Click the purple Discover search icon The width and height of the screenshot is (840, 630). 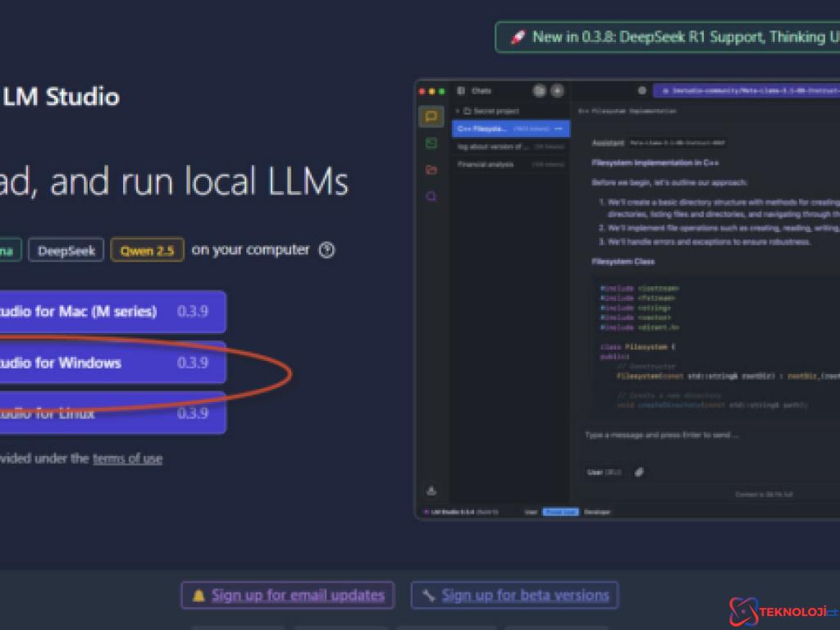point(431,197)
